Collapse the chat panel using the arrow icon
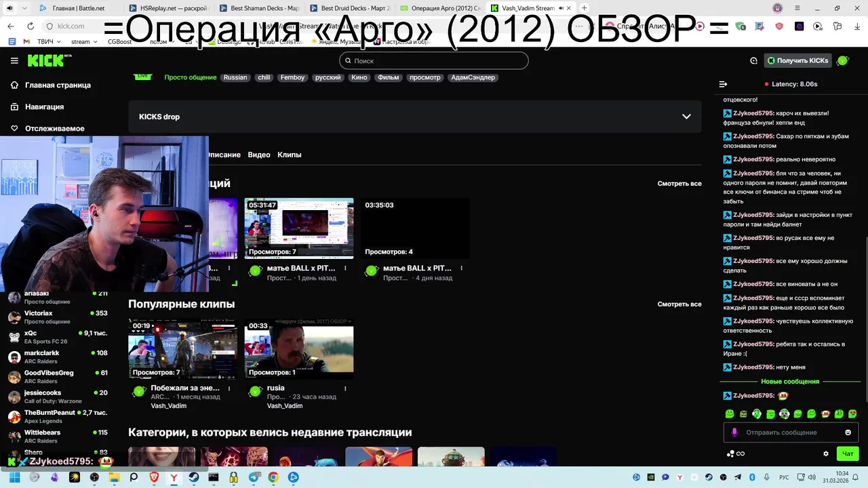Image resolution: width=868 pixels, height=488 pixels. [723, 84]
